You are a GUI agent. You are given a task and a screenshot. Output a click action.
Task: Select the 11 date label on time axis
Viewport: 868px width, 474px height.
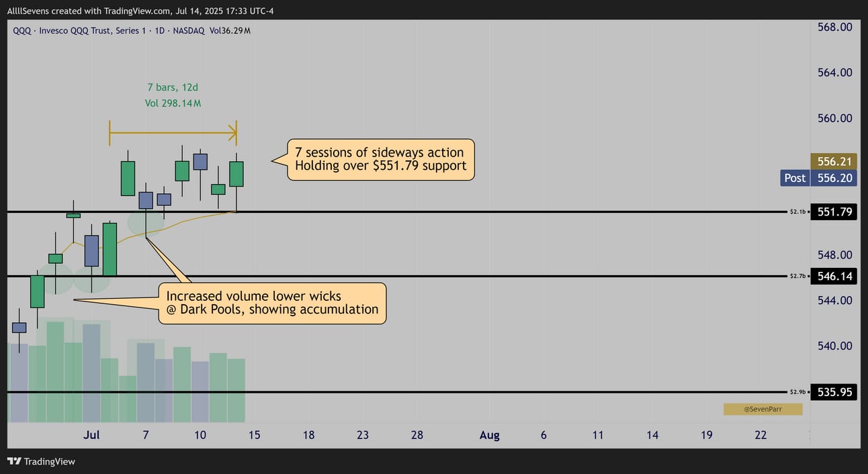coord(598,435)
